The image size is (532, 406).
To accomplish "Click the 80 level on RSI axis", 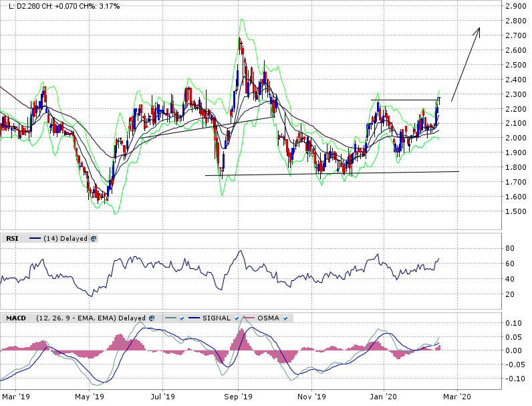I will pyautogui.click(x=509, y=248).
